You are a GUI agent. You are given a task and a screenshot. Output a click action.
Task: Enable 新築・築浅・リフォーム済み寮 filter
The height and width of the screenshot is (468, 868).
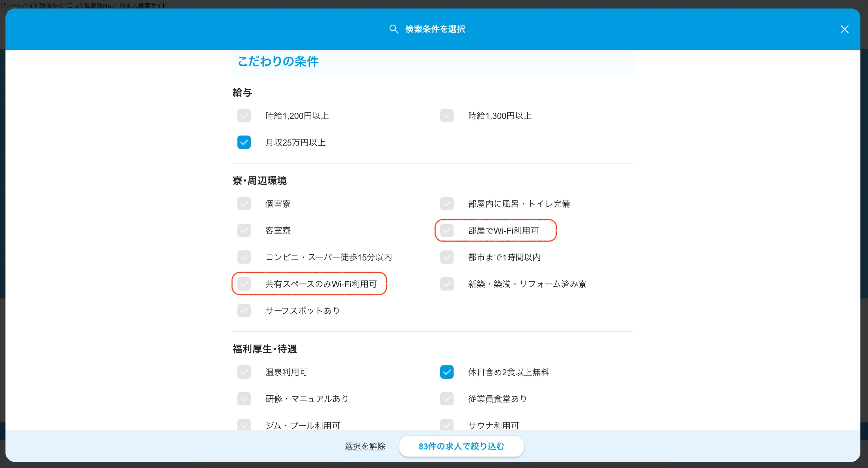point(447,284)
